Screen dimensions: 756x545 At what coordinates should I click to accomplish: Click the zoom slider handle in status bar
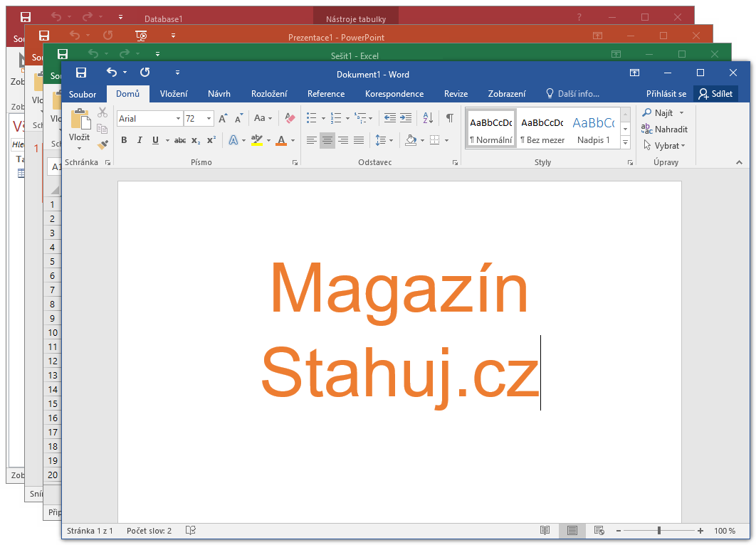(x=659, y=531)
